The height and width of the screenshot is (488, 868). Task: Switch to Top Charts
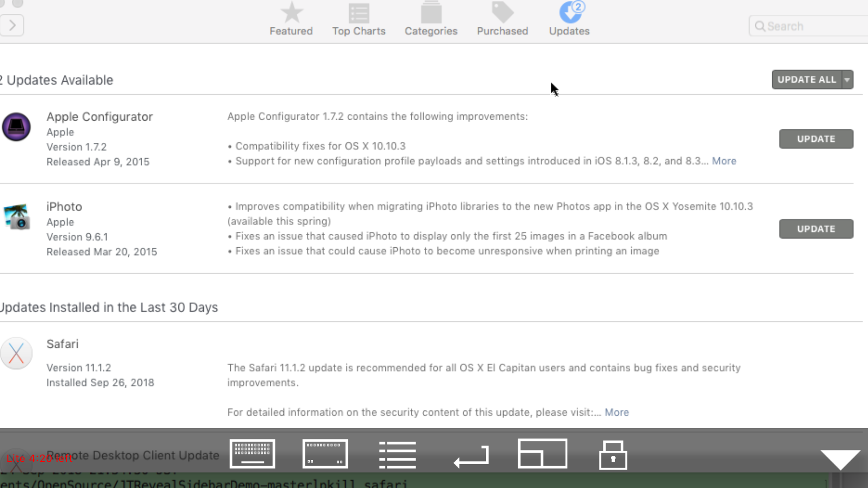(x=359, y=19)
